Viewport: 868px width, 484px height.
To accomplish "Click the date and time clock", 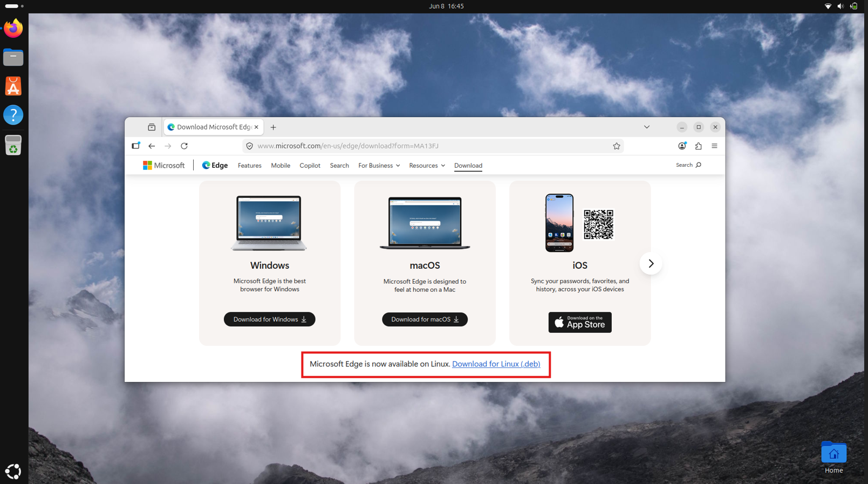I will coord(446,6).
